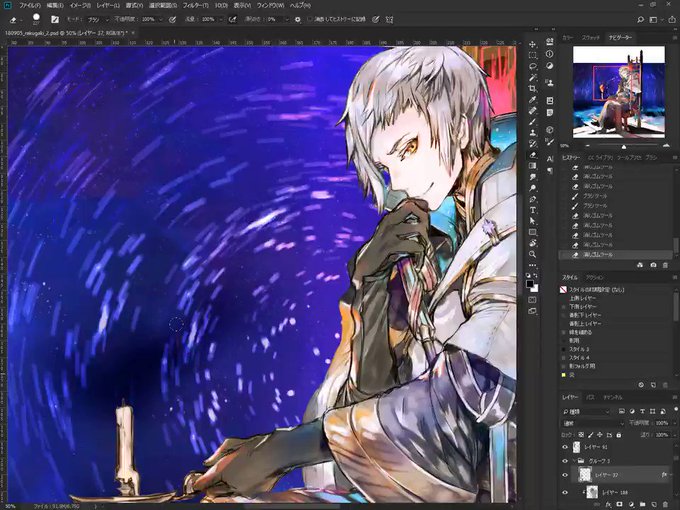Select the Eraser tool in toolbar
Viewport: 680px width, 510px height.
tap(533, 155)
